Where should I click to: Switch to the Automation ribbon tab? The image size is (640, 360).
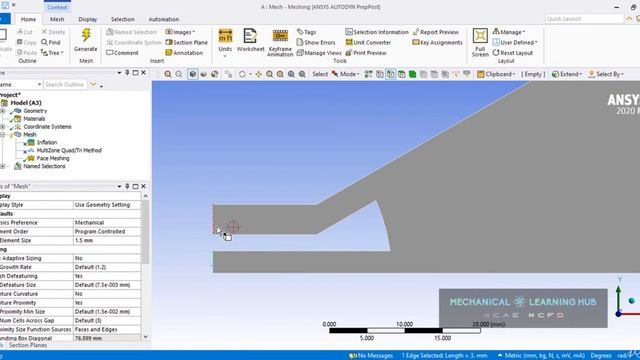164,19
